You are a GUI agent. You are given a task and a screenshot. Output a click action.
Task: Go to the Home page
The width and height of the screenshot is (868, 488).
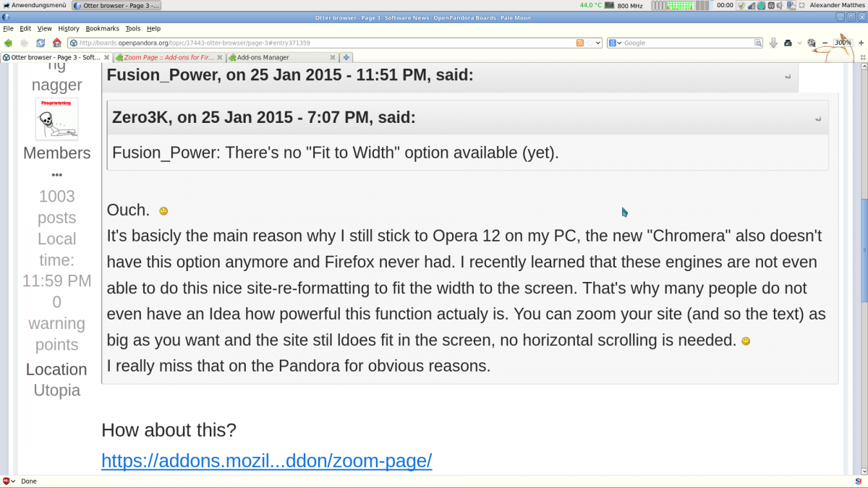[56, 43]
